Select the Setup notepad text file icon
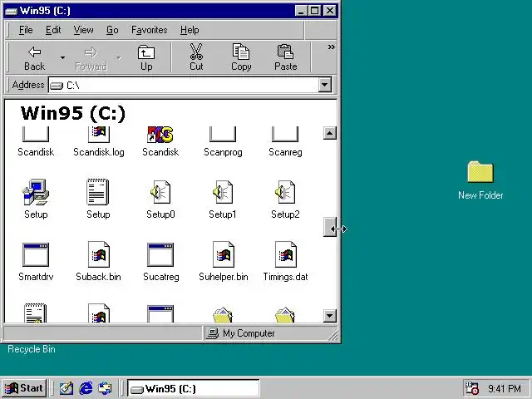The width and height of the screenshot is (532, 399). click(98, 192)
